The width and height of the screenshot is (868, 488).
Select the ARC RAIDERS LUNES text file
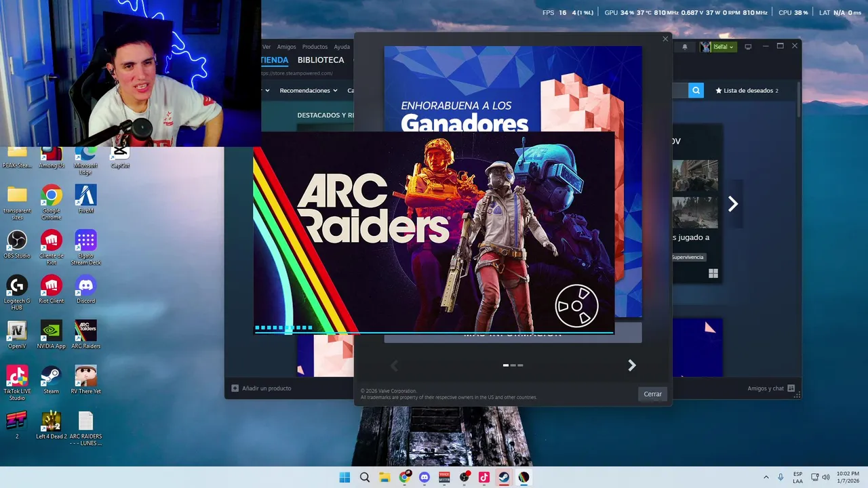[x=85, y=428]
